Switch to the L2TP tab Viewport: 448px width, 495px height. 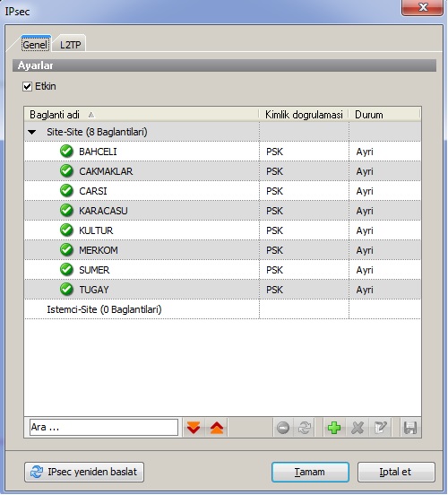[70, 45]
